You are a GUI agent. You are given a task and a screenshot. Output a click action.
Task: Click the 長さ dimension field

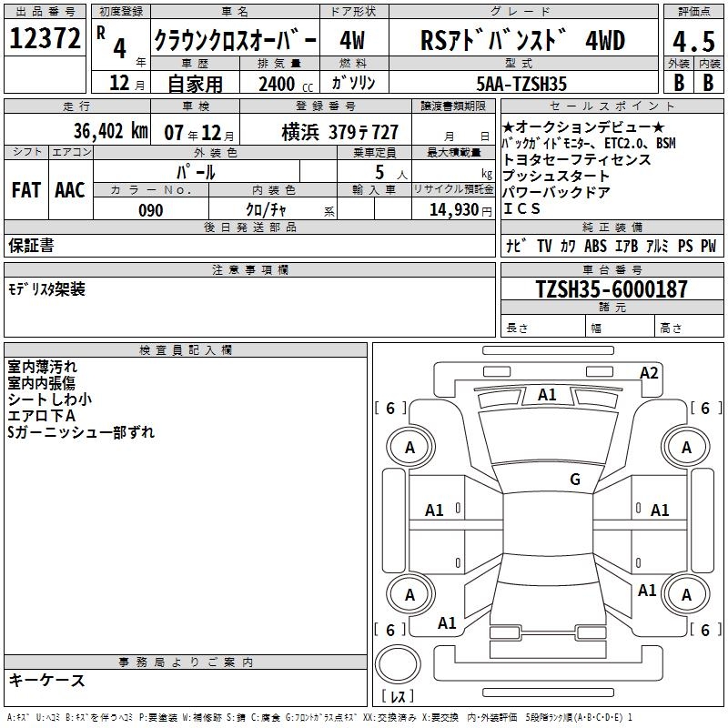pyautogui.click(x=543, y=328)
